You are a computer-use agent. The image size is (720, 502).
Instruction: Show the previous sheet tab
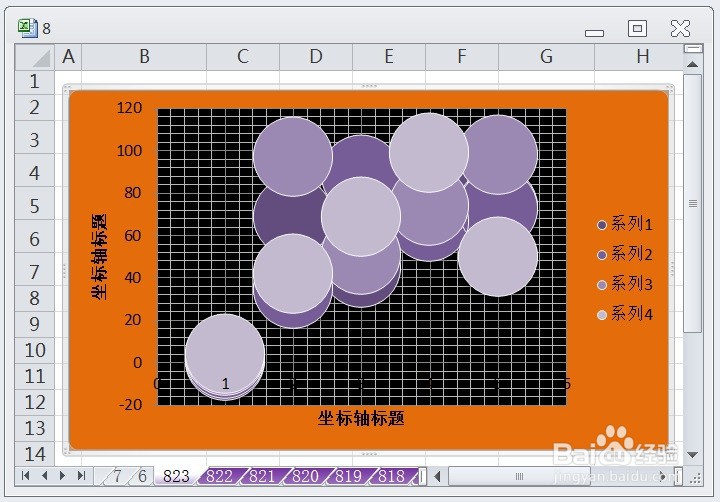[45, 476]
